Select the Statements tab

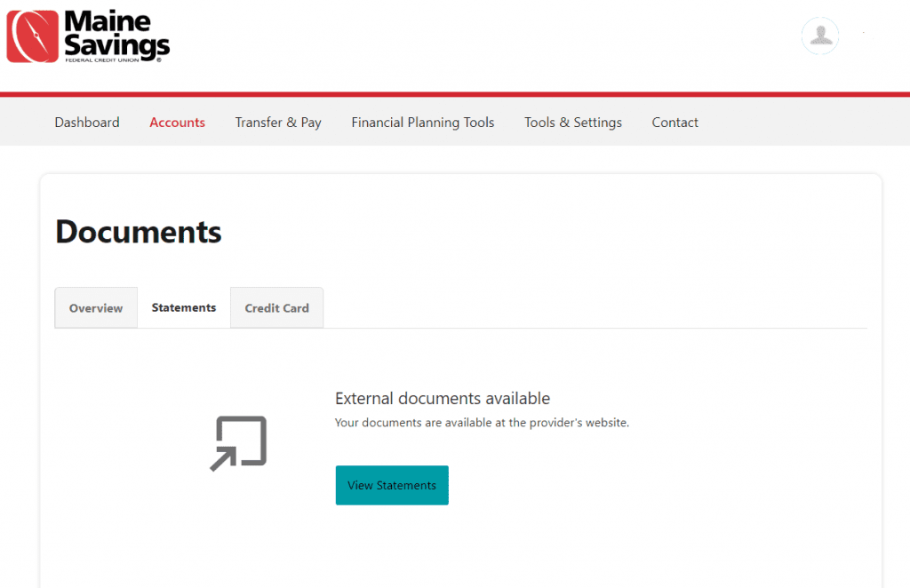point(183,307)
